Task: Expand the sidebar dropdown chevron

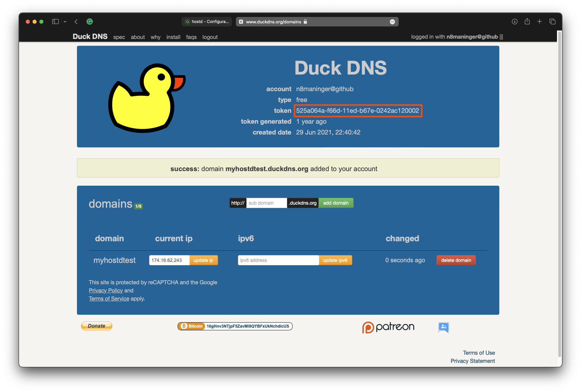Action: pos(65,22)
